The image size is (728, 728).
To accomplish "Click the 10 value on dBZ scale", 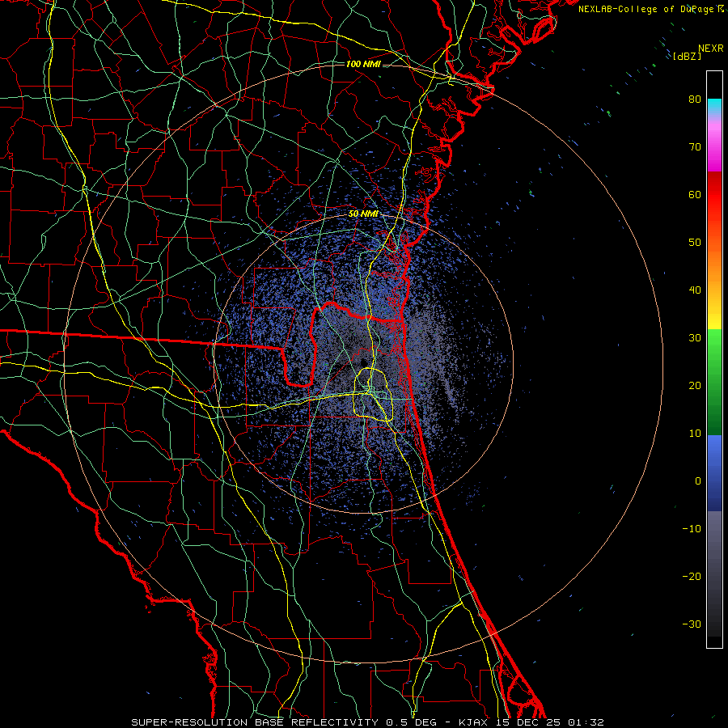I will [695, 434].
